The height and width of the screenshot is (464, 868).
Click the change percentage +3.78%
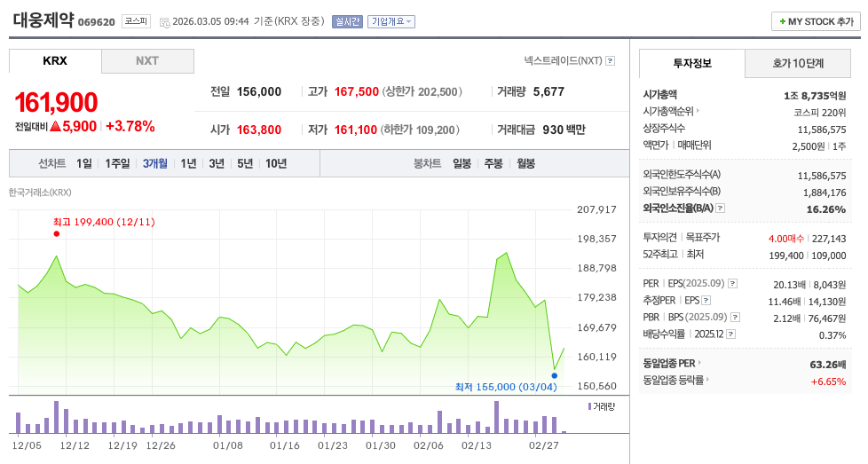130,127
